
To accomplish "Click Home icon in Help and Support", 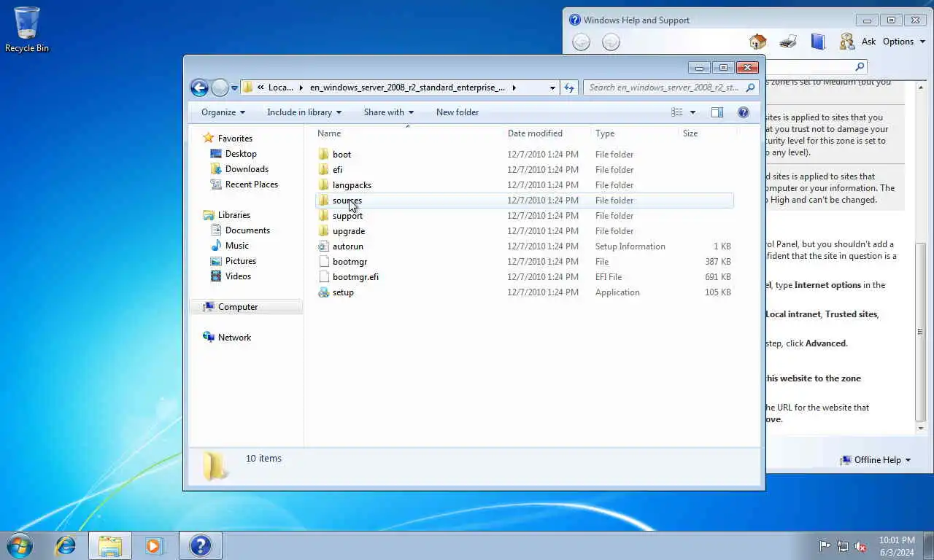I will pos(757,42).
